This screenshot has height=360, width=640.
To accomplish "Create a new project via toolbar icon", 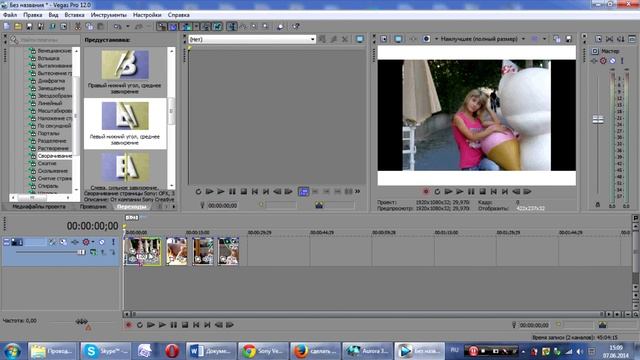I will click(x=7, y=27).
